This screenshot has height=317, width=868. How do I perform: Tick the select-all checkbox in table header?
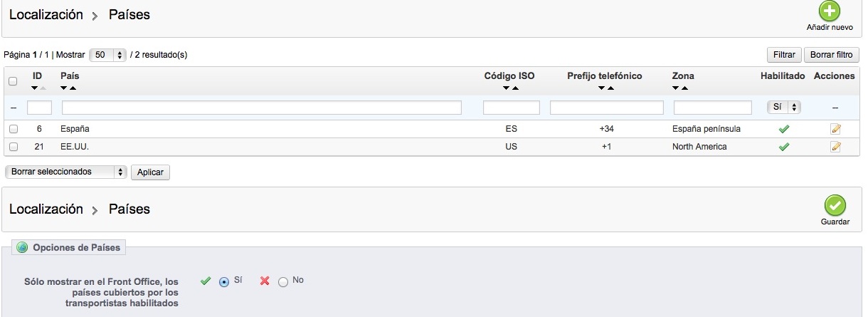(x=13, y=81)
